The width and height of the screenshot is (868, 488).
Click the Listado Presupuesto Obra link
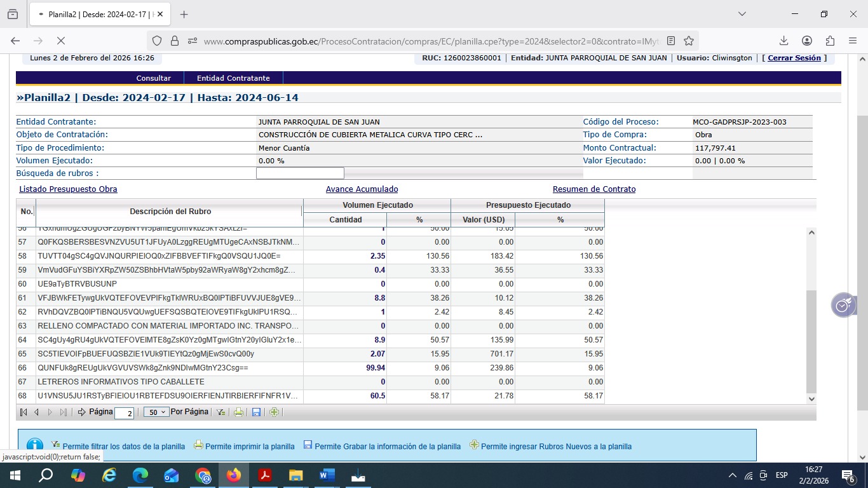[68, 189]
